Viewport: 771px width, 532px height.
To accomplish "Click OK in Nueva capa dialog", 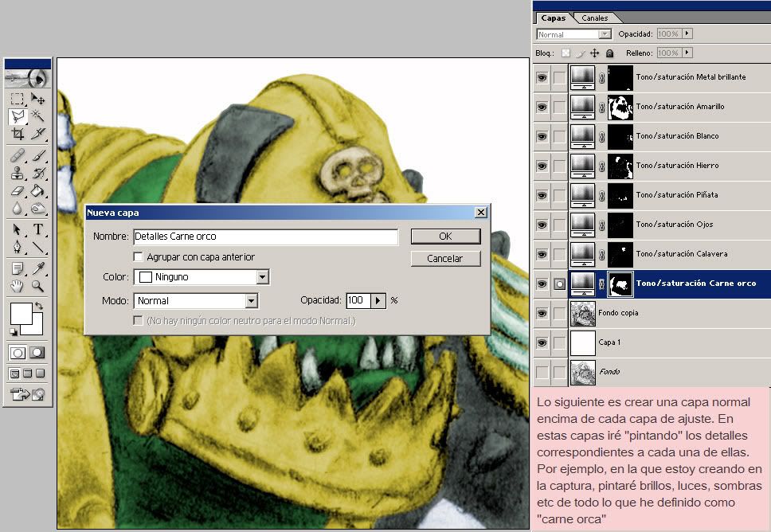I will (x=445, y=236).
